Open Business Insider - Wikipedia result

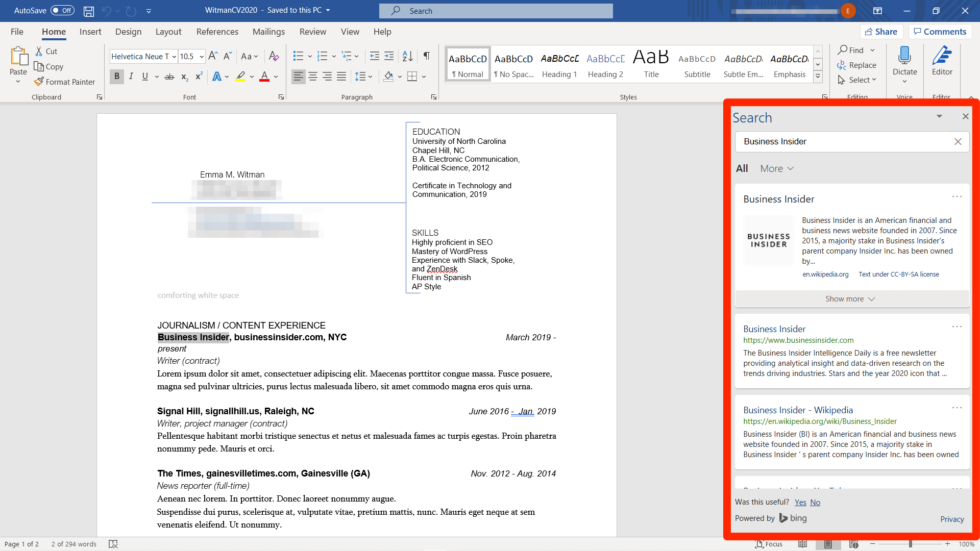point(798,410)
